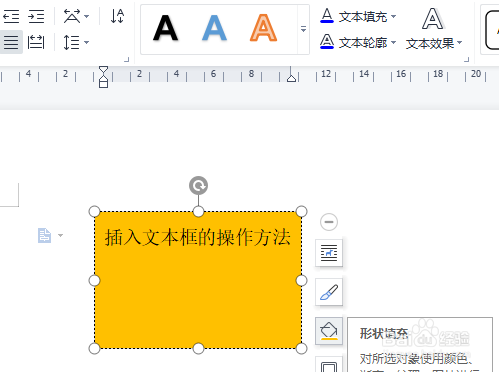Click the 文本效果 text effects icon

[433, 19]
